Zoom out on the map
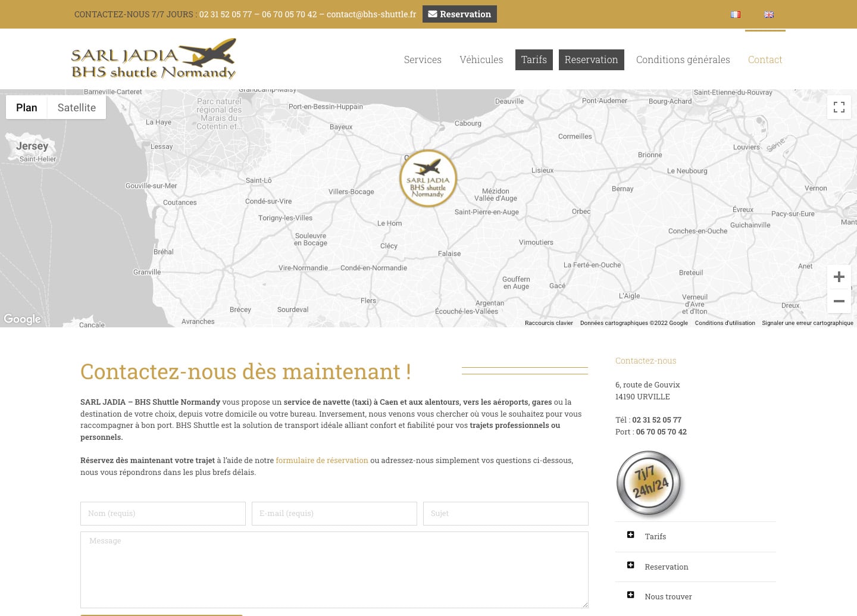The image size is (857, 616). click(839, 301)
